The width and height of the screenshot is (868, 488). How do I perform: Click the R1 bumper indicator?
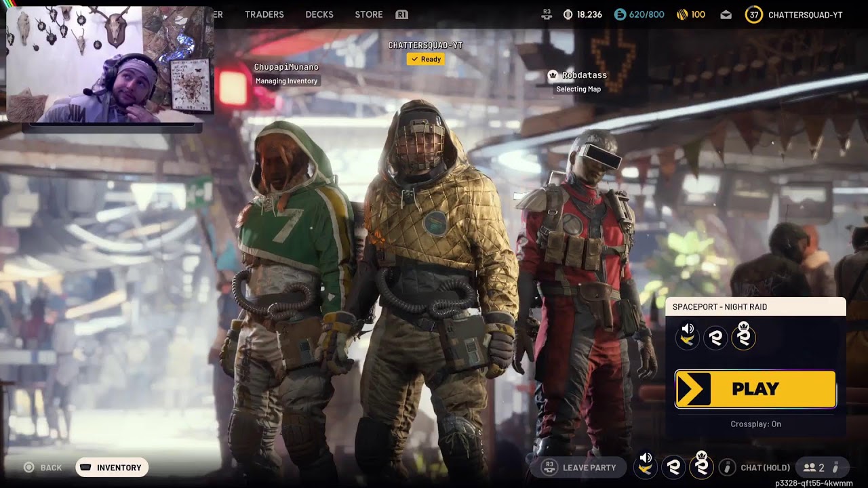coord(401,14)
